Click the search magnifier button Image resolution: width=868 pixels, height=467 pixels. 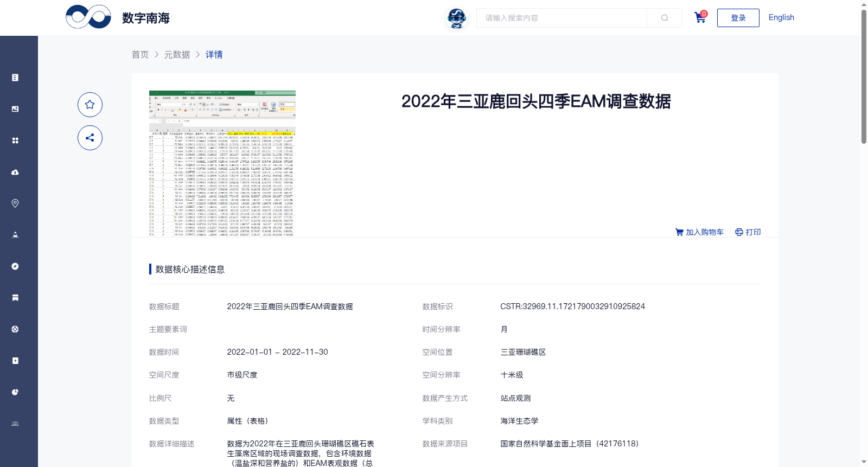point(665,18)
